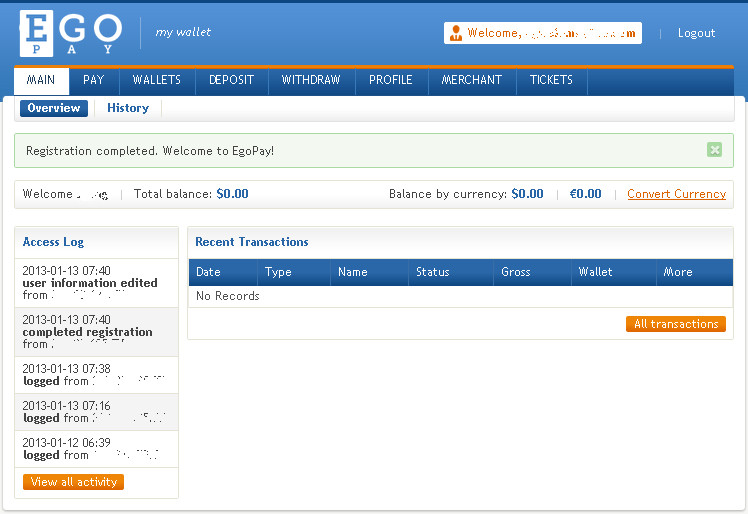Open the WITHDRAW tab

point(311,80)
